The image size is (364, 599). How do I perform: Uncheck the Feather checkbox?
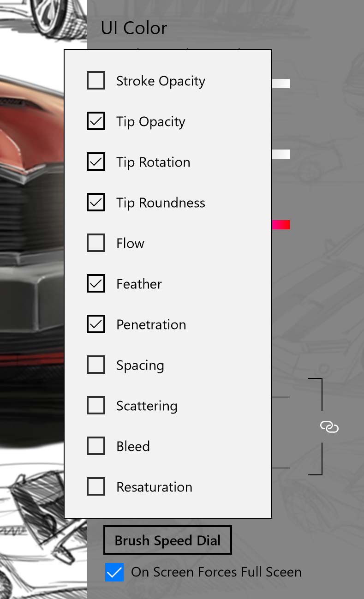(96, 283)
